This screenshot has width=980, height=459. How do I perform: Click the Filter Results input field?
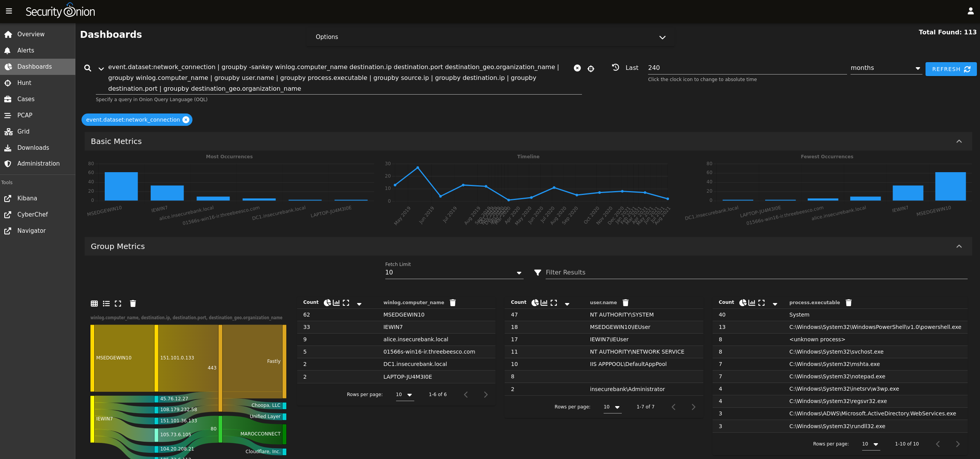click(755, 273)
